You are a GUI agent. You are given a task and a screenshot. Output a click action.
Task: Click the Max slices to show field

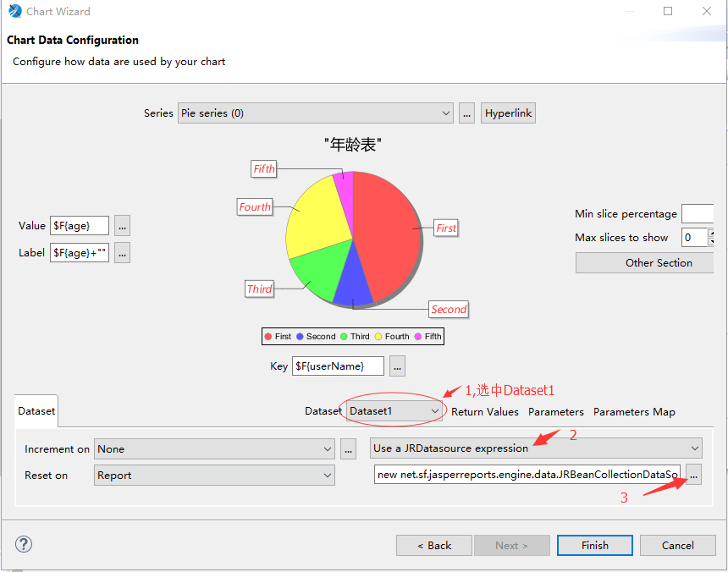(695, 238)
